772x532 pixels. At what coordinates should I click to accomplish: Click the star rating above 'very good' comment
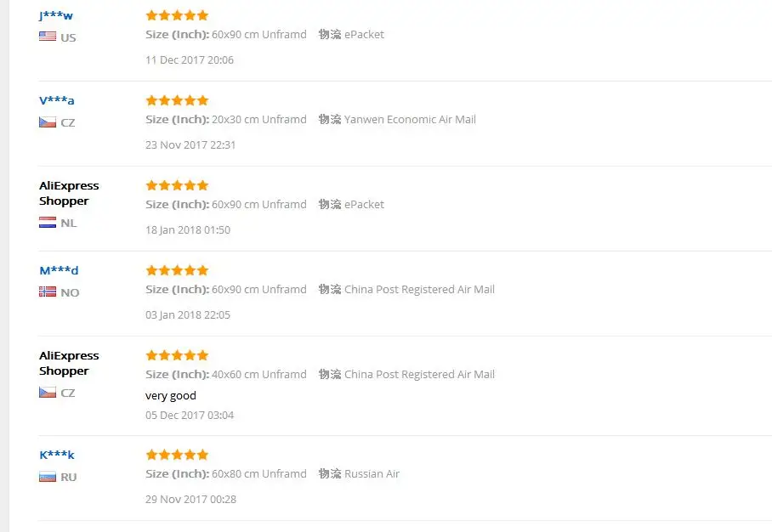tap(177, 355)
